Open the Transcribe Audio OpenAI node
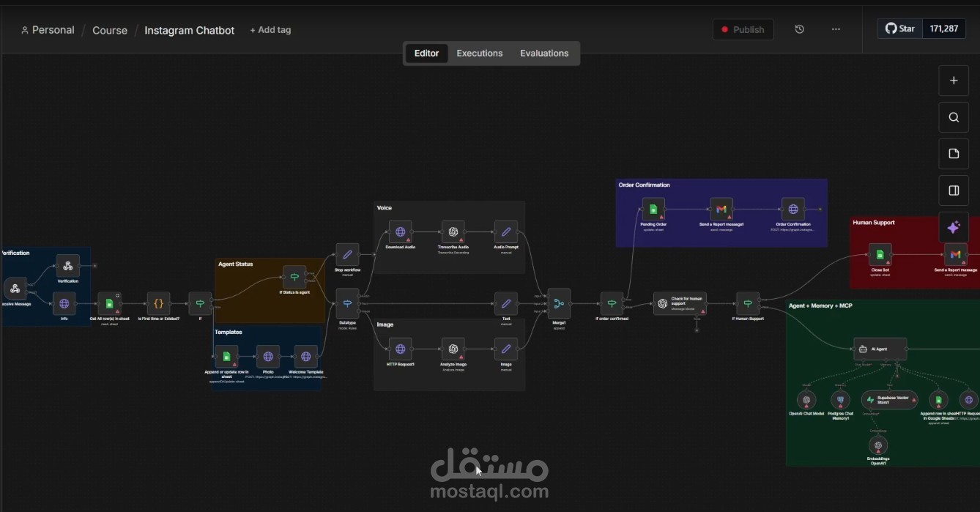The image size is (980, 512). tap(453, 232)
